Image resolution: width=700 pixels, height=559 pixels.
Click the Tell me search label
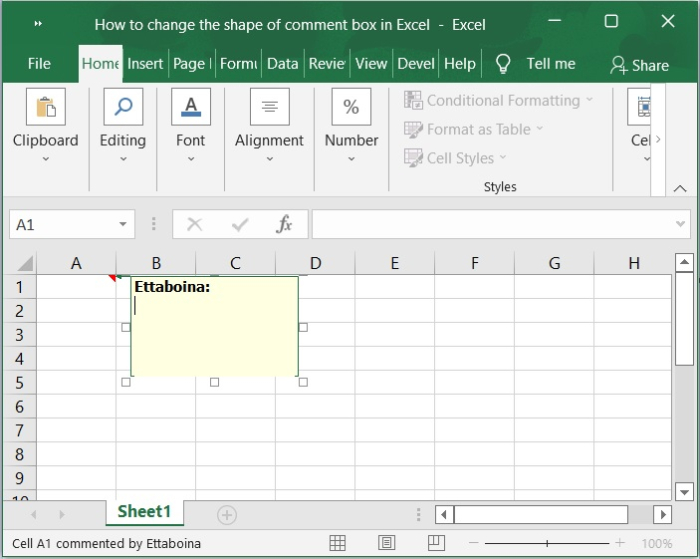click(551, 64)
